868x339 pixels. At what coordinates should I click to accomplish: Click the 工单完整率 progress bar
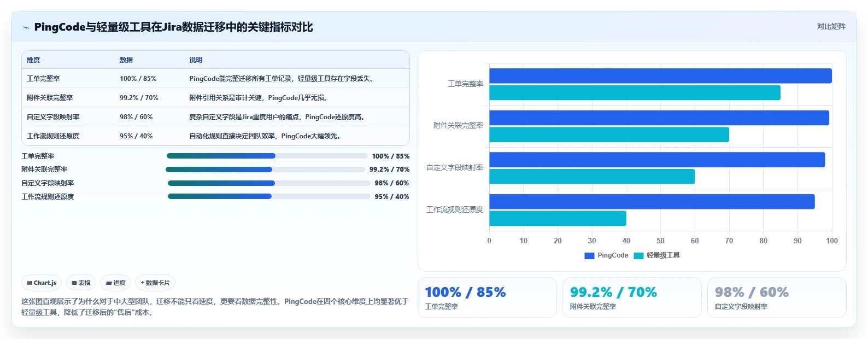click(267, 156)
